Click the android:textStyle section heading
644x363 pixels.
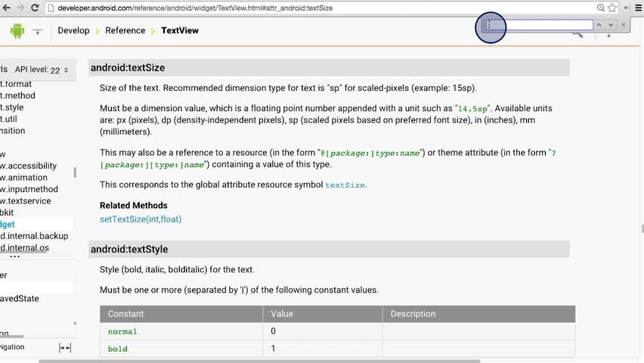(129, 249)
